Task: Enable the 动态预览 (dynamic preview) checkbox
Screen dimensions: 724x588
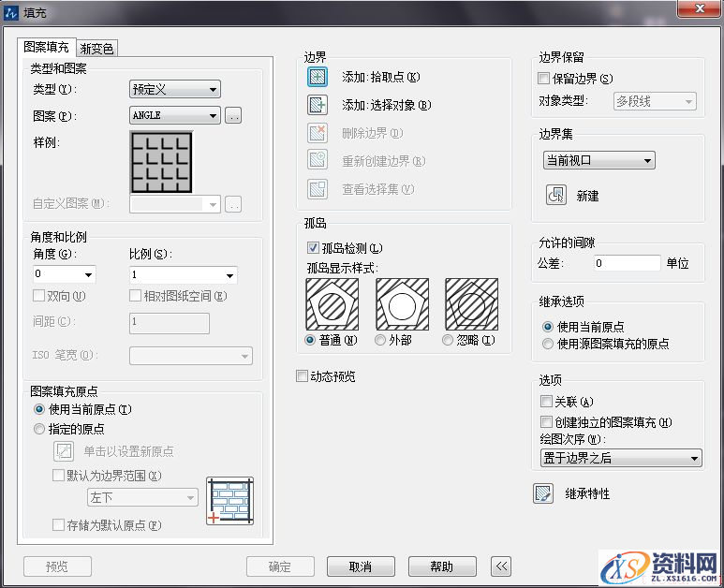Action: (x=302, y=376)
